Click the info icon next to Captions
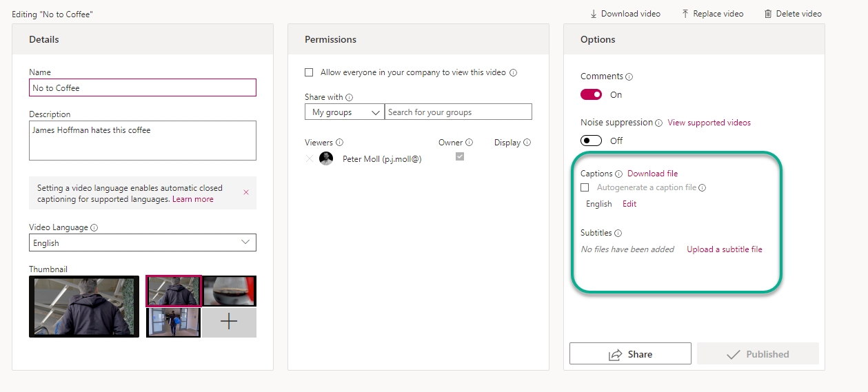This screenshot has width=868, height=392. [618, 174]
